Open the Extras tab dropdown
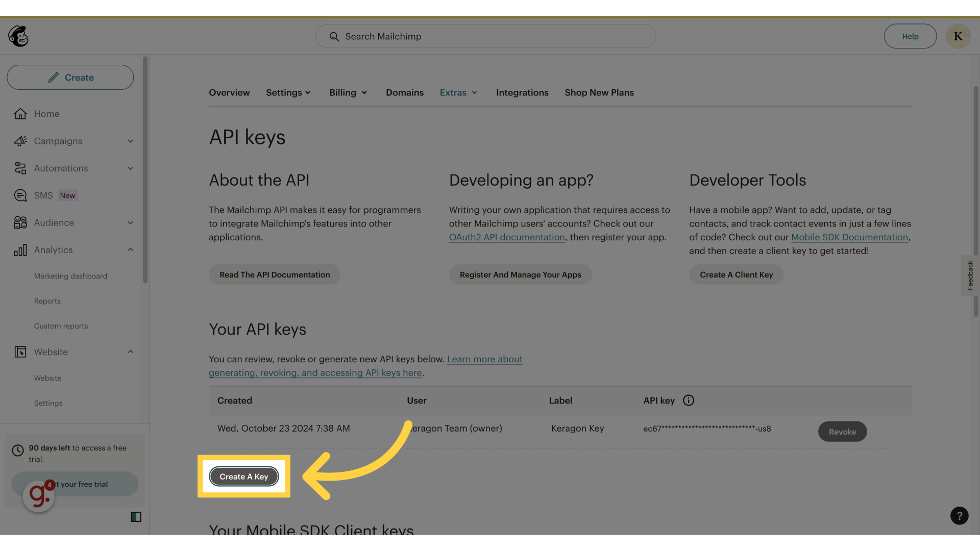Viewport: 980px width, 551px height. click(x=459, y=92)
